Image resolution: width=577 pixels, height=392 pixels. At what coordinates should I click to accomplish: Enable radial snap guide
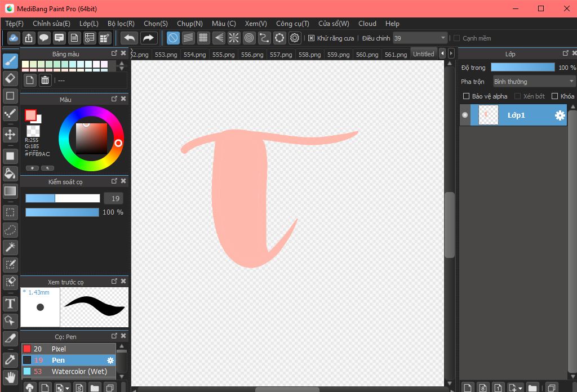[234, 38]
